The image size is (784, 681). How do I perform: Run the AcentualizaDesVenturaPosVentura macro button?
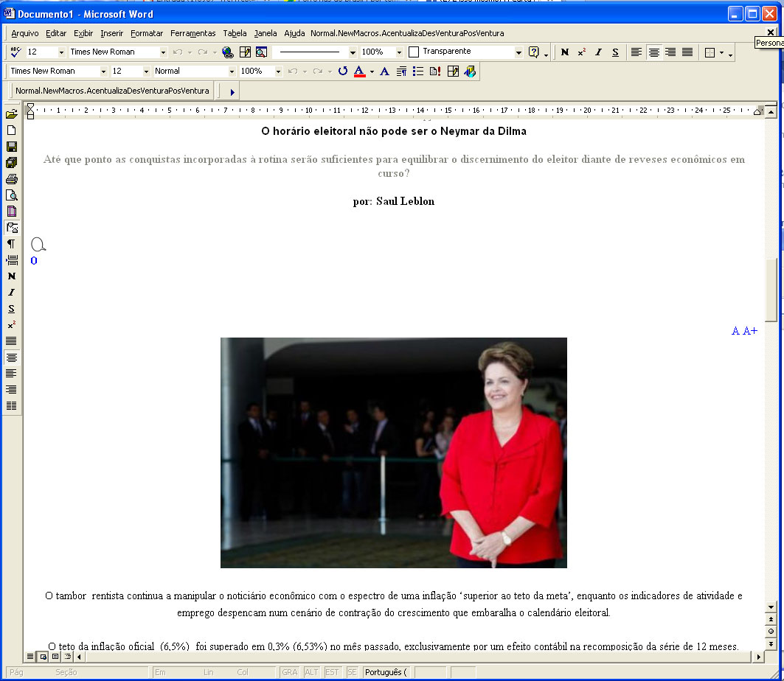tap(112, 91)
